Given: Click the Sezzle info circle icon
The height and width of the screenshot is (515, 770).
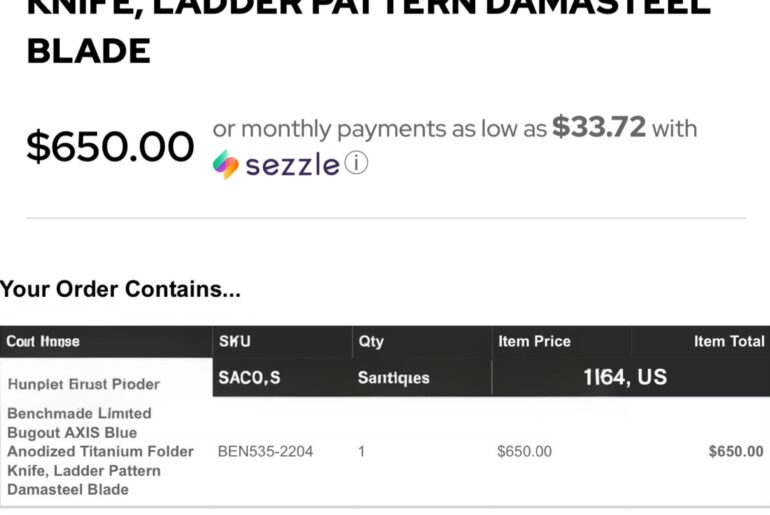Looking at the screenshot, I should tap(357, 163).
